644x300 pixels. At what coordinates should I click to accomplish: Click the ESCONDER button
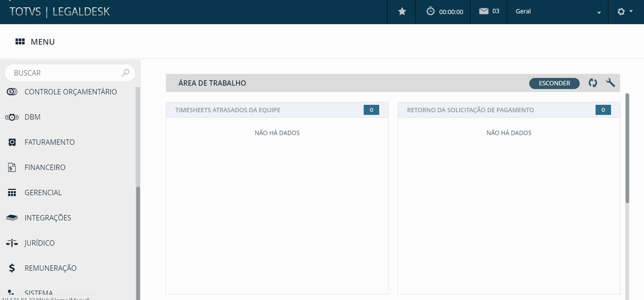pos(554,83)
